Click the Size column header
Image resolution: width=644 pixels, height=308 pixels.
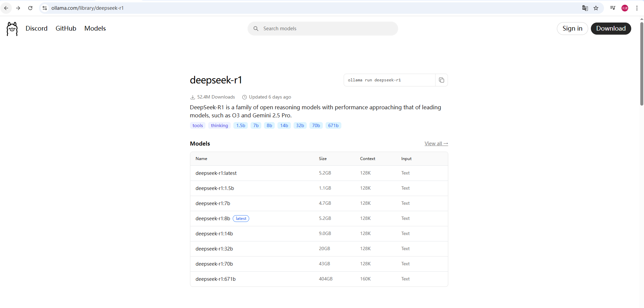[323, 159]
